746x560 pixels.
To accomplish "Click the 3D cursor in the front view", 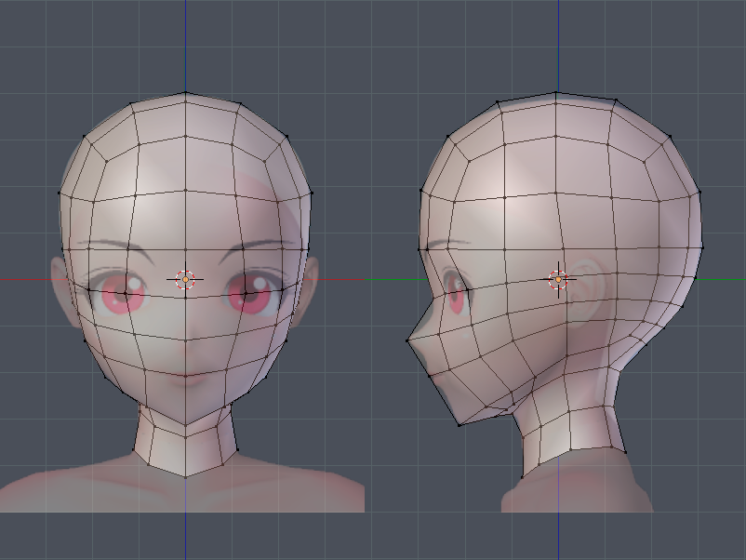I will (185, 280).
